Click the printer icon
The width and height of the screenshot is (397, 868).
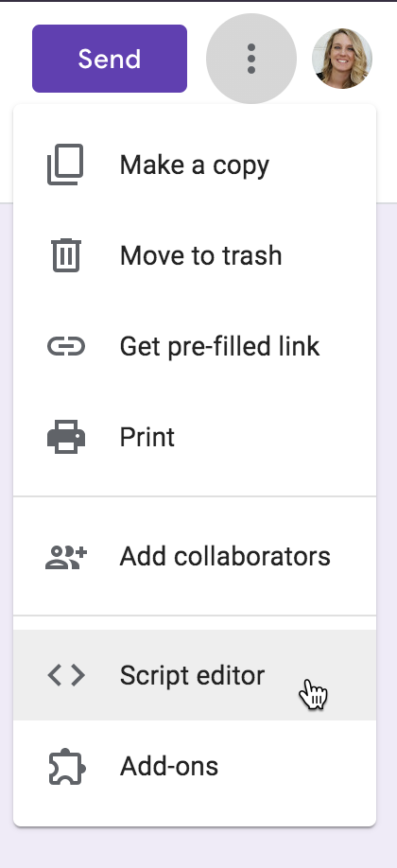[x=66, y=438]
